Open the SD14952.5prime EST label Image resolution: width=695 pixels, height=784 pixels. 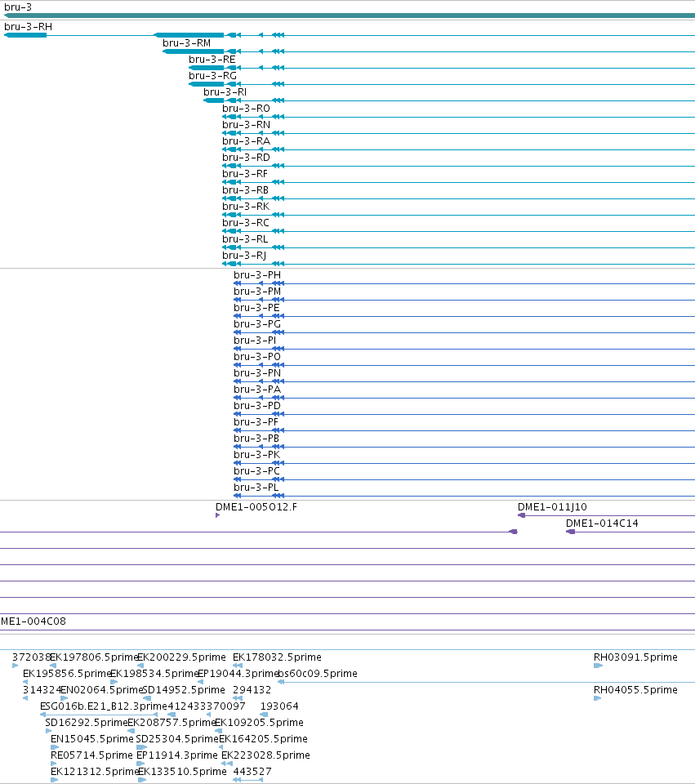point(184,690)
